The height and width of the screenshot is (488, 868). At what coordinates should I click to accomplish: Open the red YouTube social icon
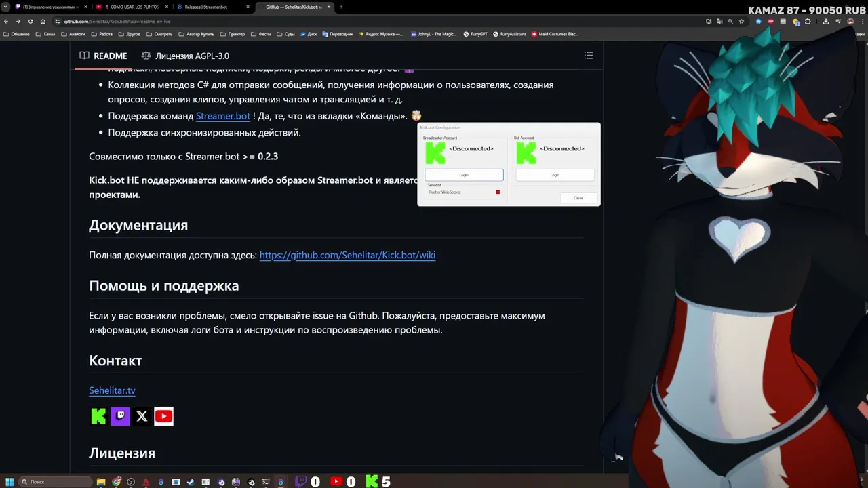coord(163,416)
